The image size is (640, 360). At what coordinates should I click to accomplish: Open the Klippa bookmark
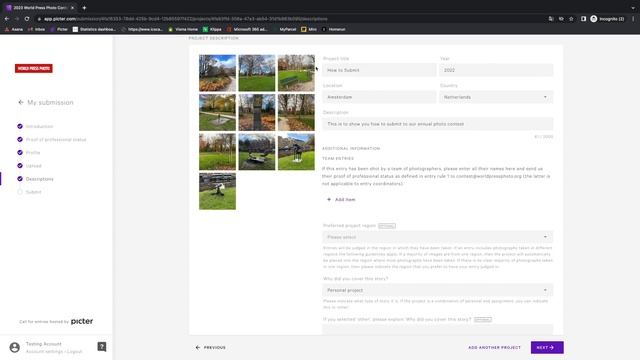coord(212,29)
